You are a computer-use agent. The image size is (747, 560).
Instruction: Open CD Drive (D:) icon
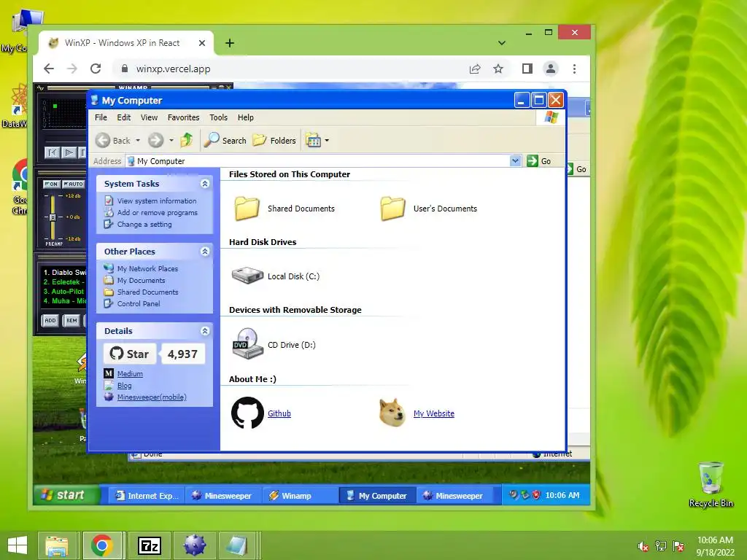click(247, 344)
